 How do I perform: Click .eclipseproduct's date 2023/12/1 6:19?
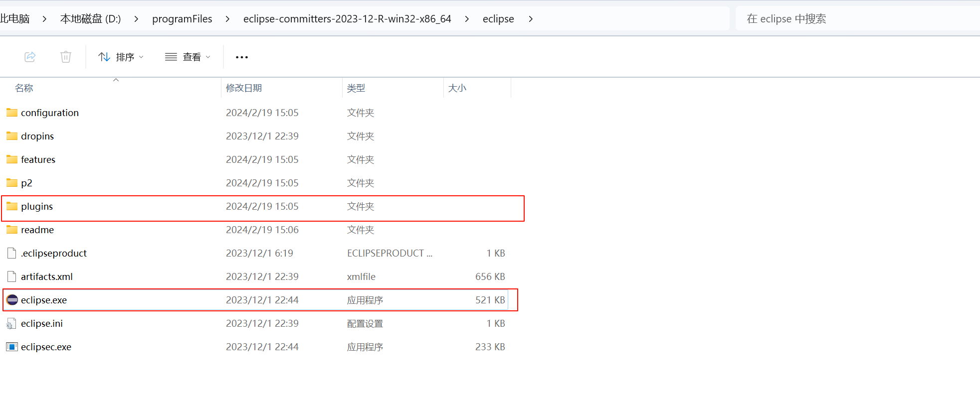pos(260,253)
